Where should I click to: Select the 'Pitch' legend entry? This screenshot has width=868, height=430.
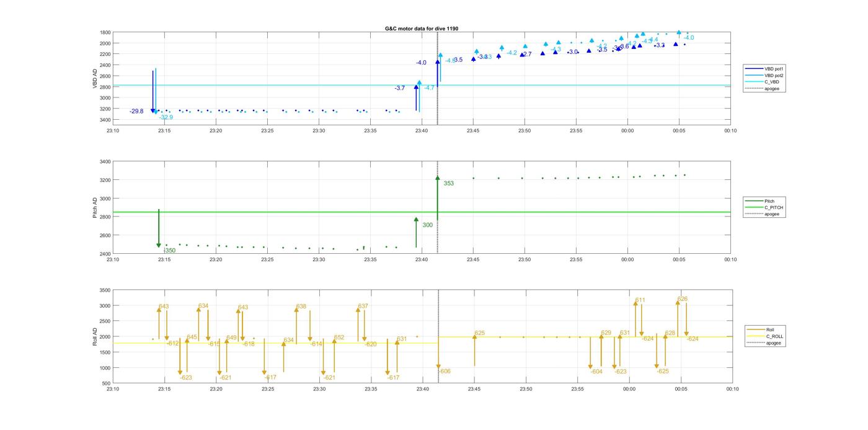tap(769, 201)
